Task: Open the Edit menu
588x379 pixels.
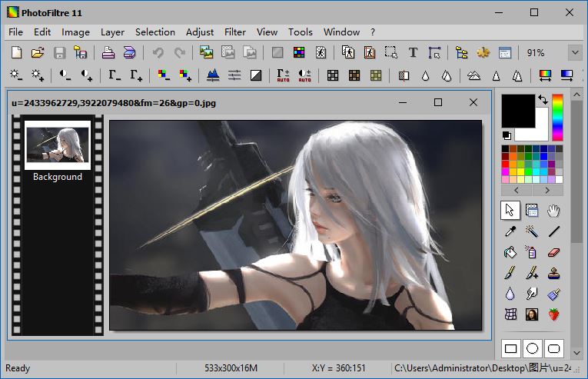Action: (x=42, y=32)
